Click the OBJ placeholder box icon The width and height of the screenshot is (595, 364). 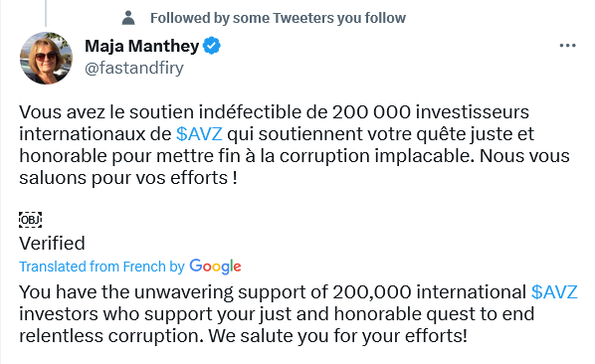pyautogui.click(x=31, y=220)
